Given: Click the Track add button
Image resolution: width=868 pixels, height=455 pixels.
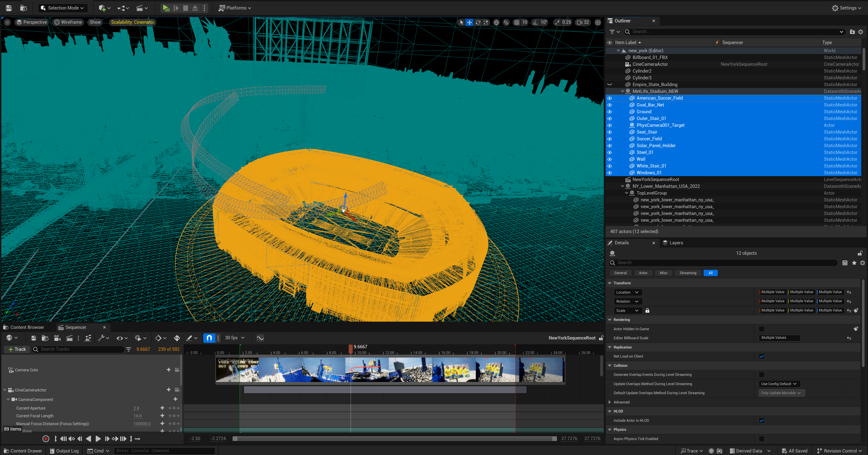Looking at the screenshot, I should pyautogui.click(x=17, y=349).
